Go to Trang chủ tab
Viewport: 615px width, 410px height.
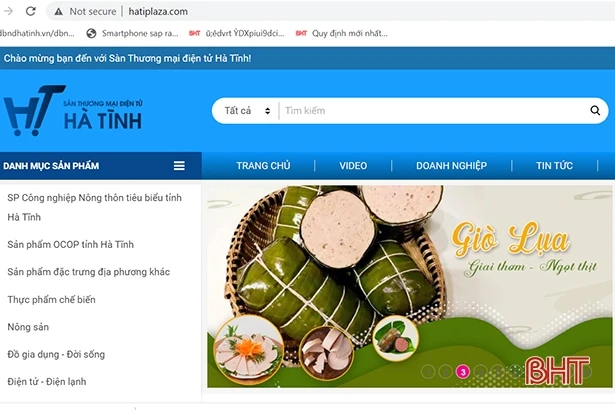pyautogui.click(x=263, y=166)
